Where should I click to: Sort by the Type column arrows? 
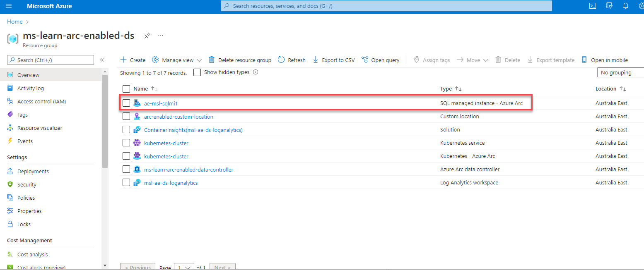pyautogui.click(x=458, y=88)
